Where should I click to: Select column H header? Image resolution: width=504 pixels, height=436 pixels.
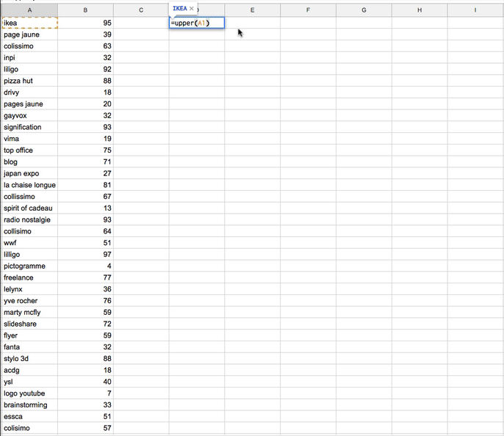click(420, 10)
